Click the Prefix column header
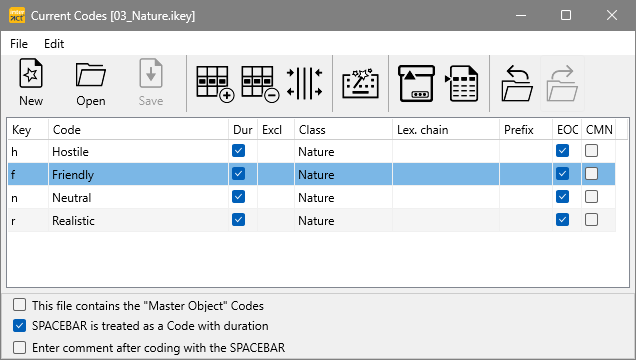This screenshot has height=360, width=636. tap(526, 130)
